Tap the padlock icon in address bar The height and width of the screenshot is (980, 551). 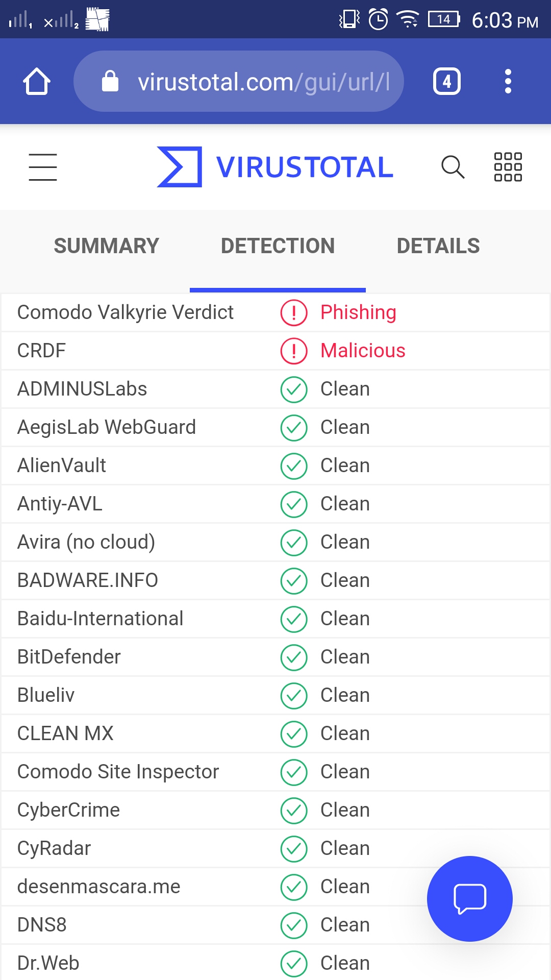(110, 81)
